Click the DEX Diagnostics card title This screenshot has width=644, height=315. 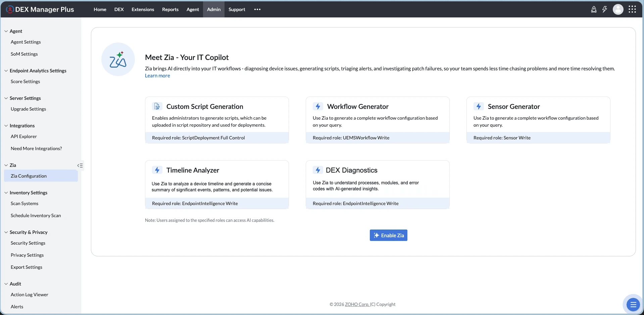pos(351,170)
